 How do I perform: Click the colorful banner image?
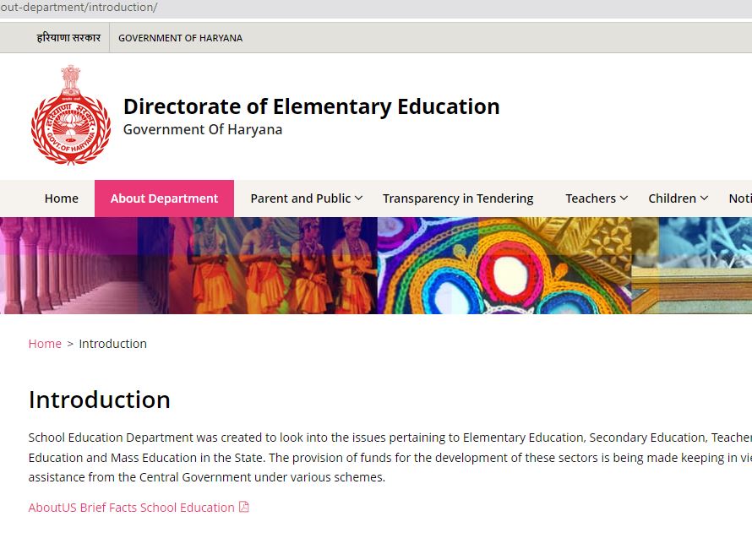[x=376, y=265]
